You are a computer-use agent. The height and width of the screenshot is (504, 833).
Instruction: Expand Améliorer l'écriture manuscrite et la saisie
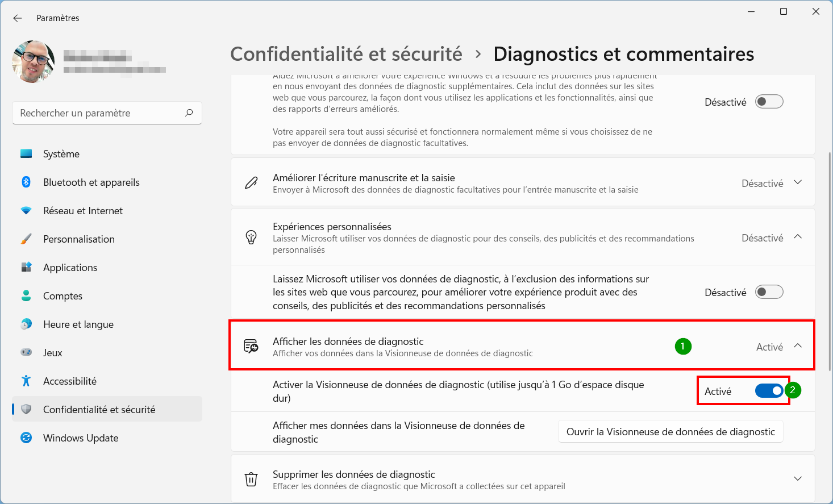pyautogui.click(x=798, y=182)
